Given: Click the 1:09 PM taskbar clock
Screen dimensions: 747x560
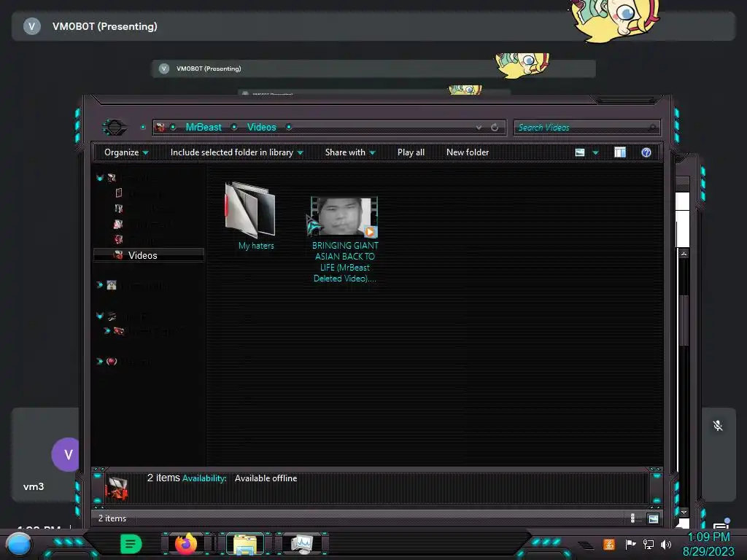Looking at the screenshot, I should 709,537.
